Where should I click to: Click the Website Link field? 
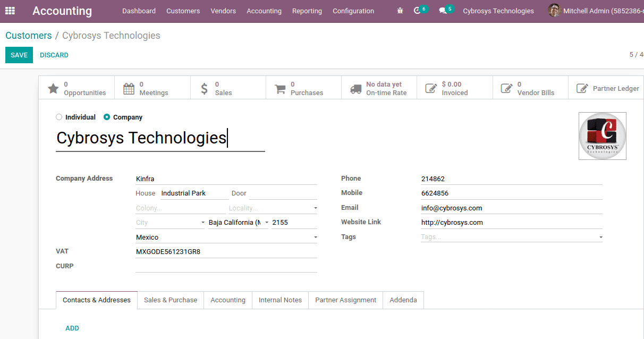tap(512, 223)
